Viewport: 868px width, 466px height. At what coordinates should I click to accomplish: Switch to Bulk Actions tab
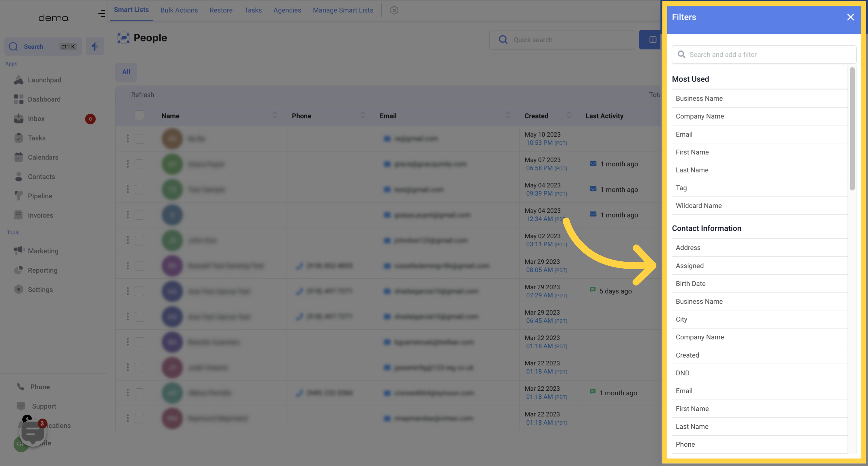(x=178, y=10)
